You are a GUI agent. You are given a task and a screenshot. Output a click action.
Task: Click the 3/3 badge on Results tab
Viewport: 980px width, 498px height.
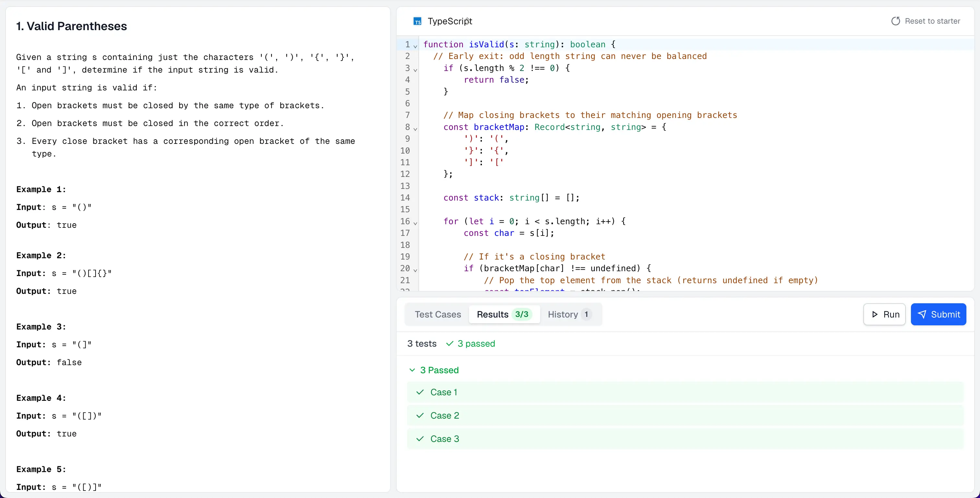click(521, 314)
